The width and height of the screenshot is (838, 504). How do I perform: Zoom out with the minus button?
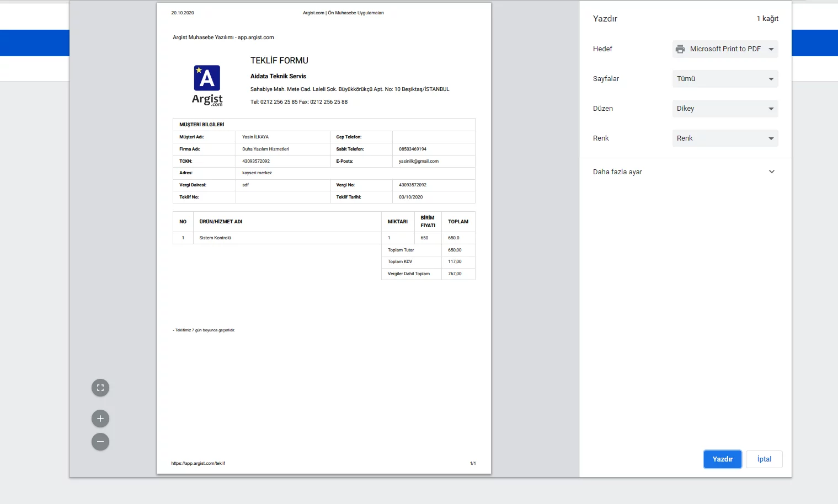(x=100, y=442)
